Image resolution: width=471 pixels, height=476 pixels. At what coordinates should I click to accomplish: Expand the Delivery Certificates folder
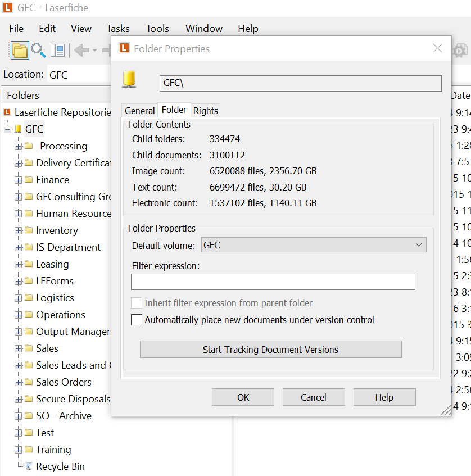click(18, 163)
